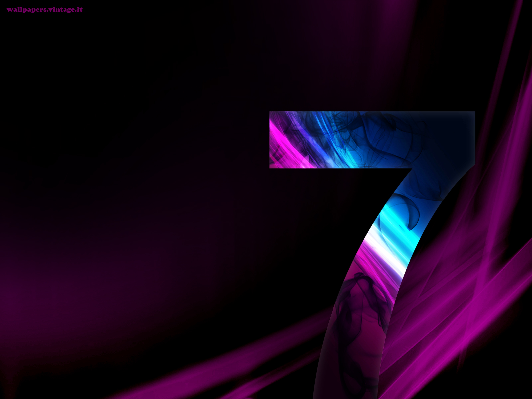532x399 pixels.
Task: Click the ".it" ending of the watermark
Action: pyautogui.click(x=79, y=10)
